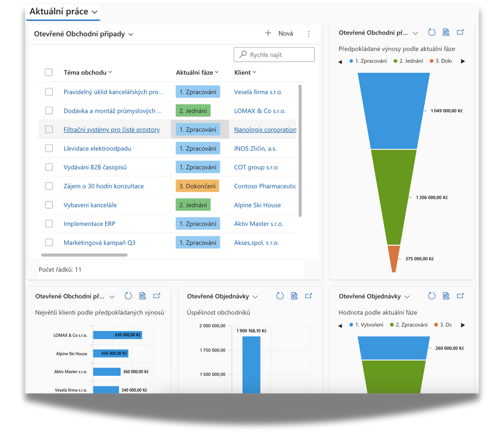The image size is (504, 434).
Task: Click the Nová button
Action: tap(279, 34)
